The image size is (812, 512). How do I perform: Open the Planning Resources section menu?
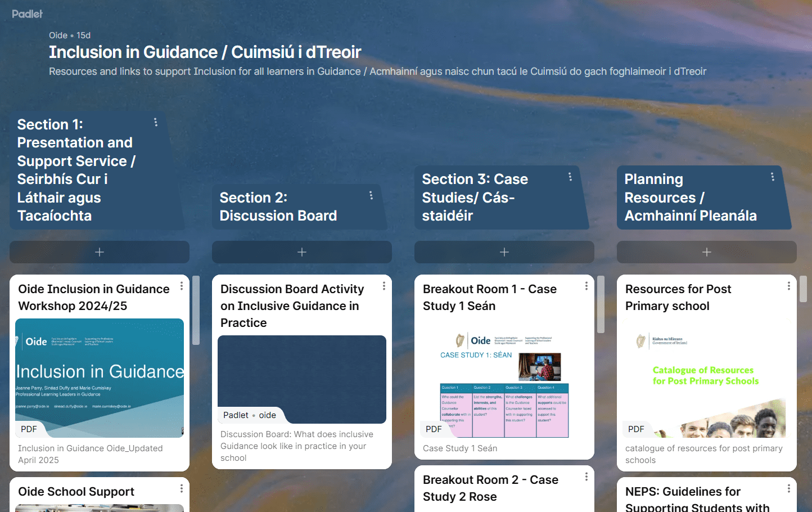[x=773, y=176]
